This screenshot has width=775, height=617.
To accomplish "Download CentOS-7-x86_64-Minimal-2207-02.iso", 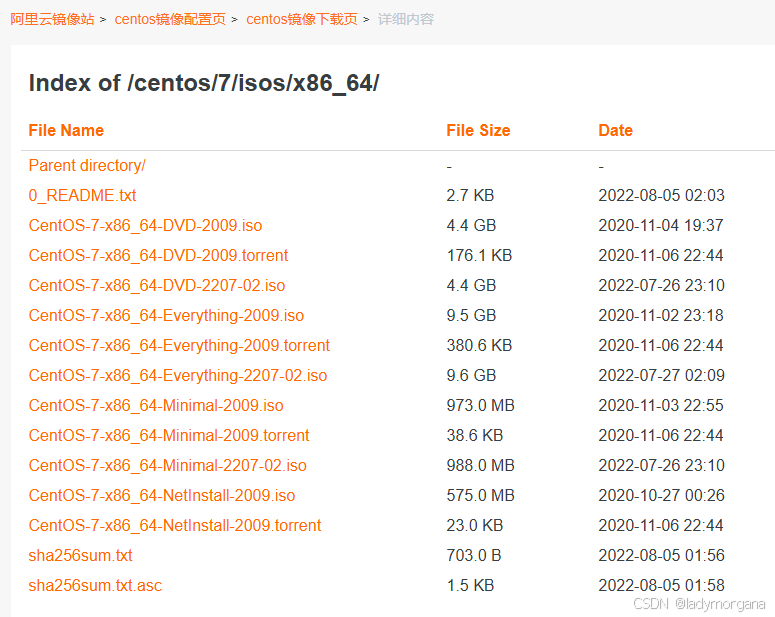I will (168, 465).
